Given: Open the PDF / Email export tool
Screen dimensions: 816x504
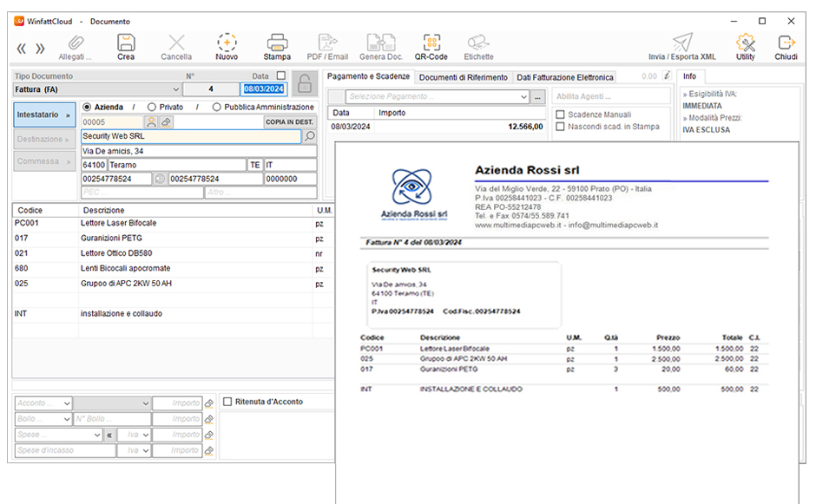Looking at the screenshot, I should click(x=327, y=48).
